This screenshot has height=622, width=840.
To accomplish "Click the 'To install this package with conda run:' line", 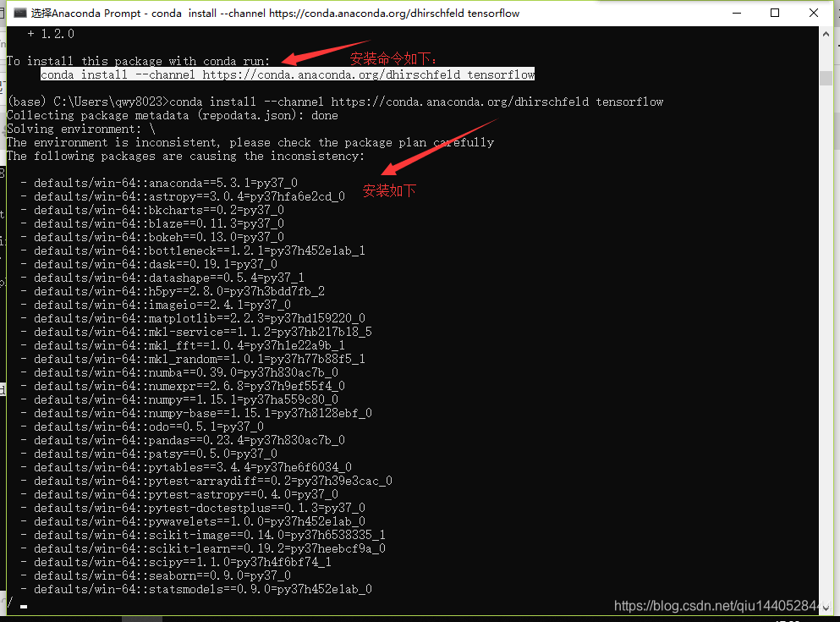I will (138, 61).
